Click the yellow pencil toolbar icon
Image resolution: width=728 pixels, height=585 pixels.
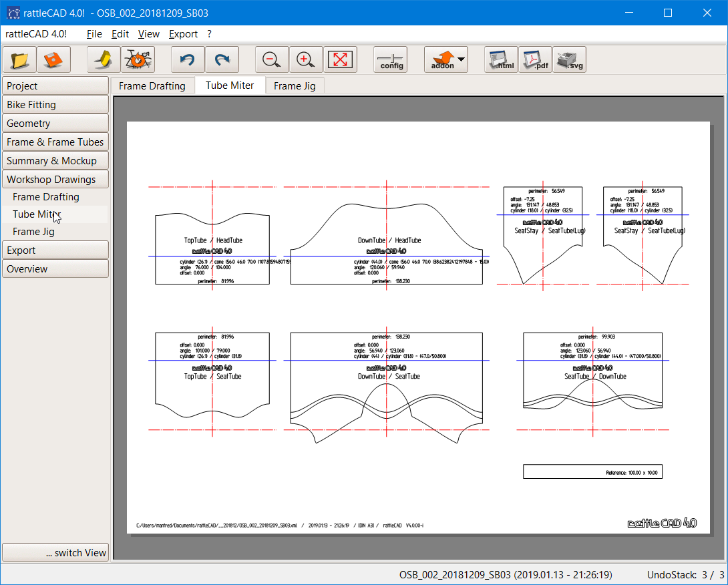click(x=104, y=59)
